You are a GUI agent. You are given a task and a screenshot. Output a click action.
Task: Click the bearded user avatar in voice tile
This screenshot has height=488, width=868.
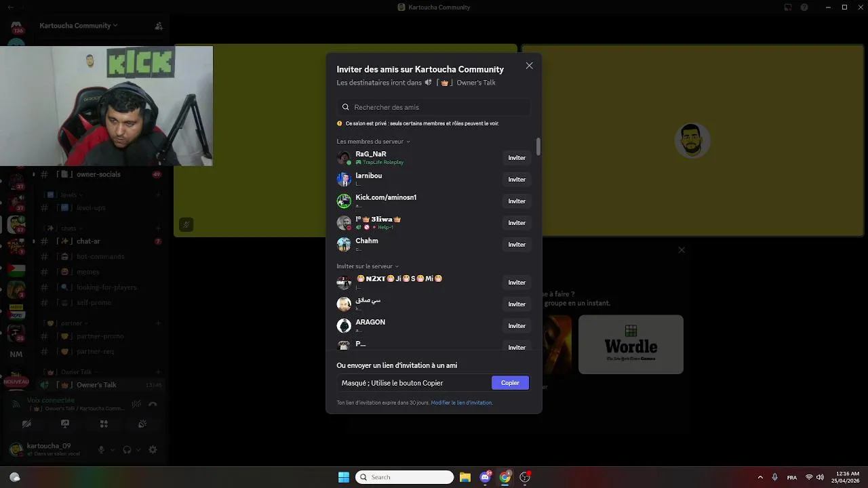pos(692,140)
